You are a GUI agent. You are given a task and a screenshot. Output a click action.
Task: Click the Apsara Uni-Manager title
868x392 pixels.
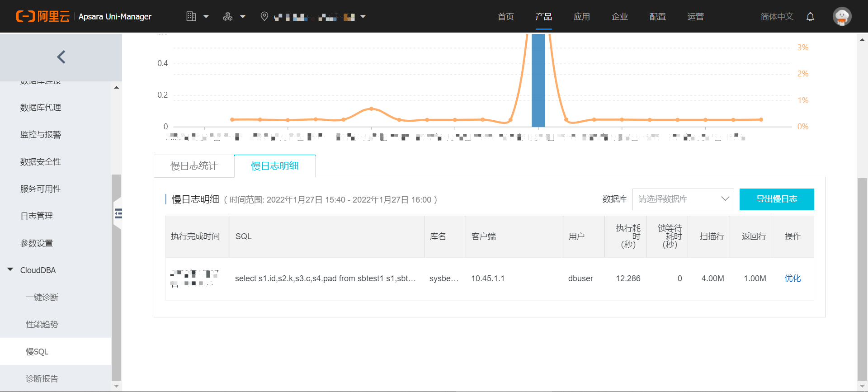point(115,17)
